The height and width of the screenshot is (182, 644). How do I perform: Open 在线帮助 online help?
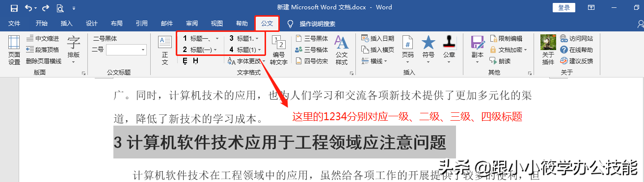click(577, 50)
